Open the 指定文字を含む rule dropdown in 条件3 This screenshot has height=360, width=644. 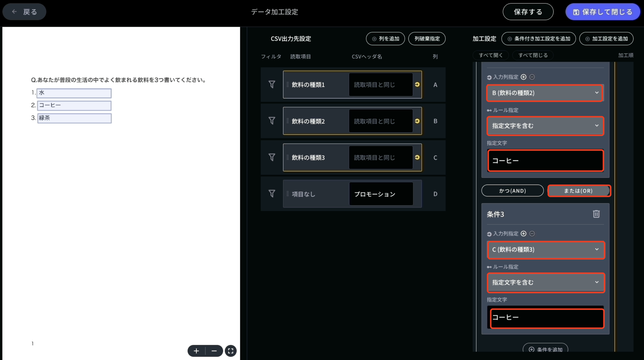[x=546, y=283]
